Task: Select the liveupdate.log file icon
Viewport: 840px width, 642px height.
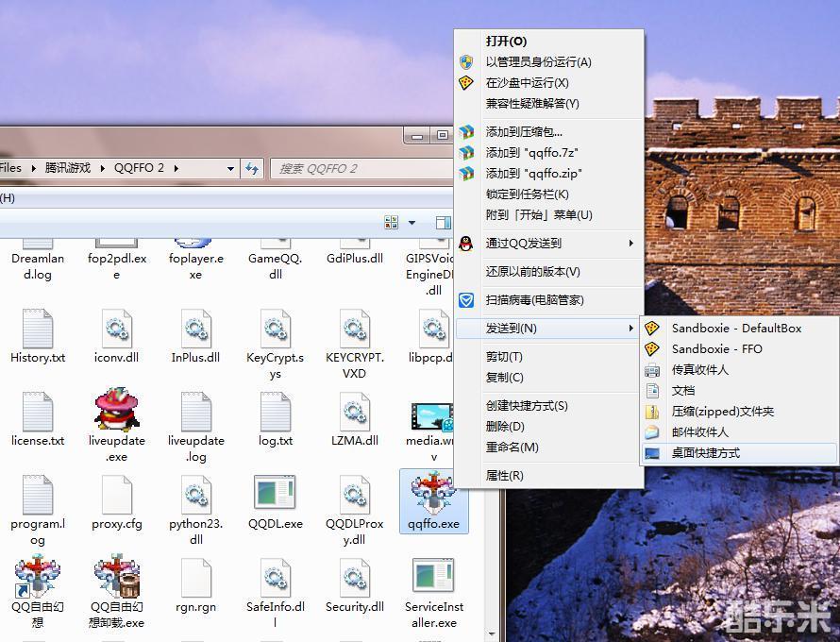Action: point(196,412)
